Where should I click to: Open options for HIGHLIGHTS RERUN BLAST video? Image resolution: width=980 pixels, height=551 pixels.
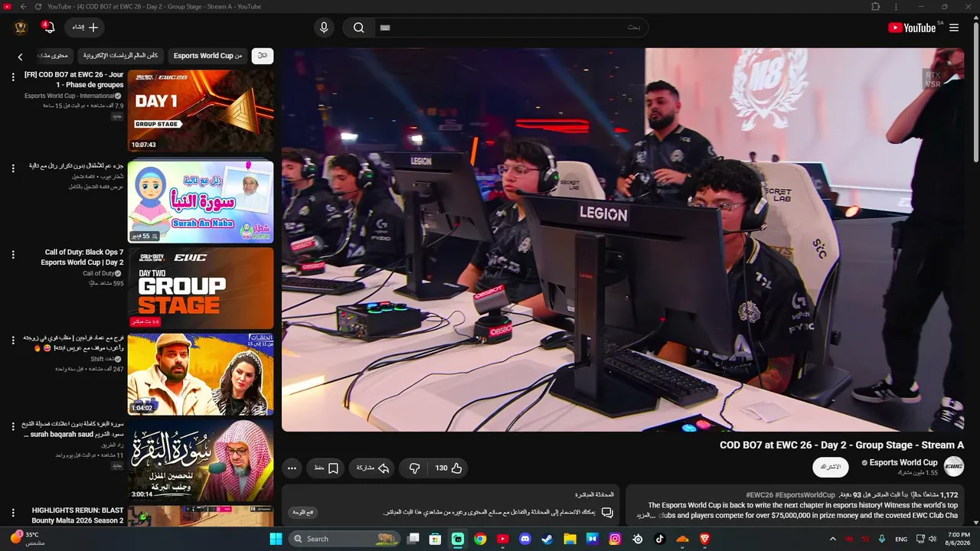pos(13,513)
